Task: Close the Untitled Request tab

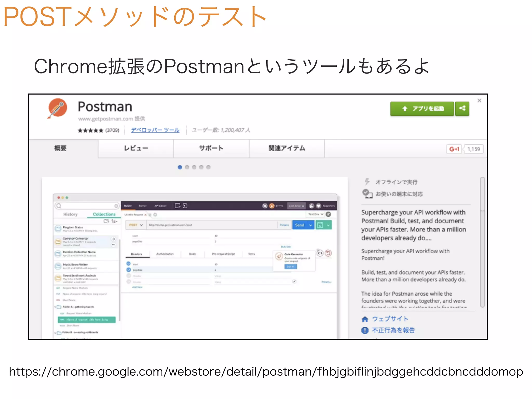Action: pos(145,215)
